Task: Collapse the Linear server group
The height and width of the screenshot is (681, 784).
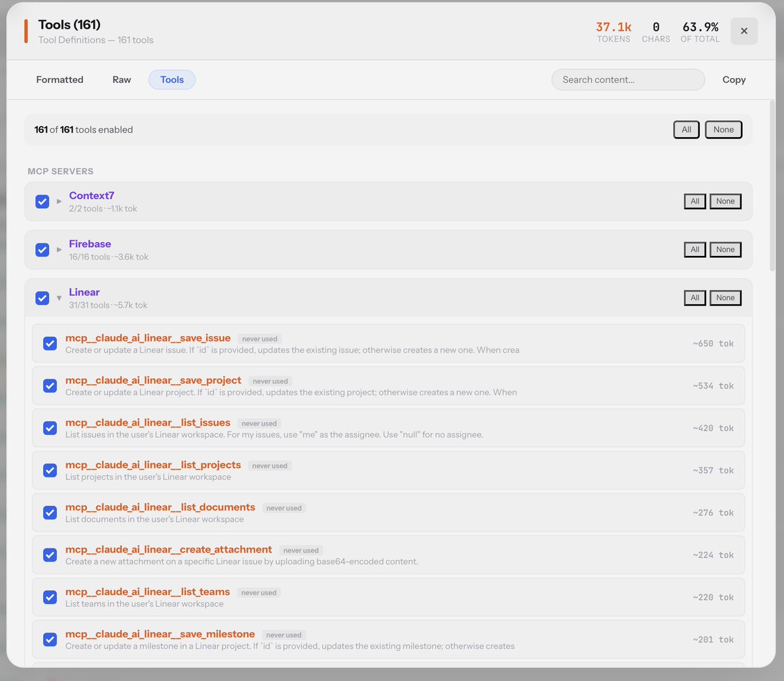Action: tap(59, 298)
